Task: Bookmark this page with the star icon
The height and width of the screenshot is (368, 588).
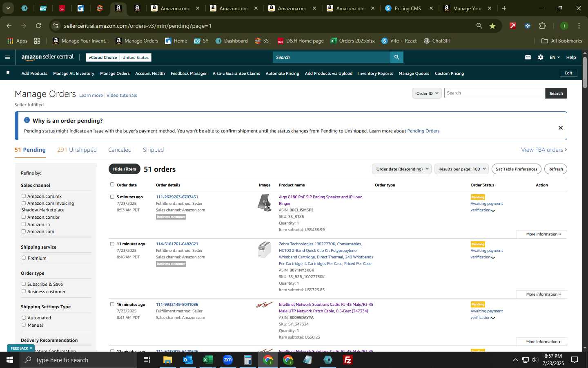Action: (x=492, y=26)
